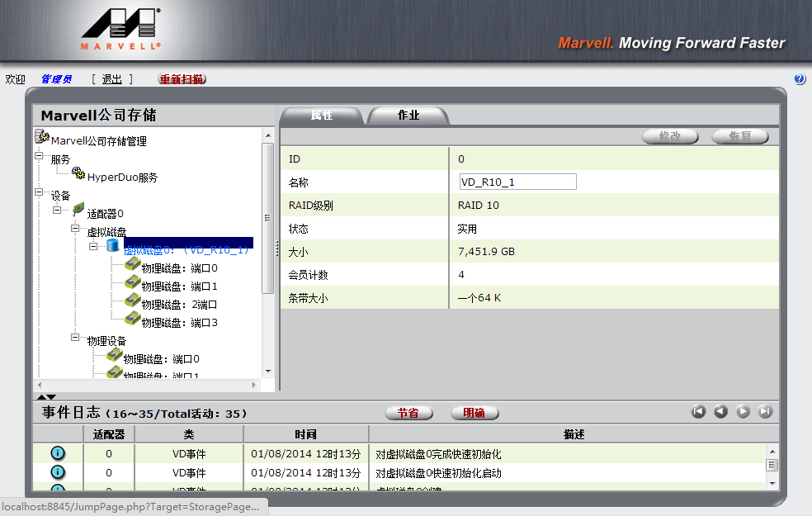Select the 服务 label in the tree
Viewport: 812px width, 516px height.
point(60,159)
